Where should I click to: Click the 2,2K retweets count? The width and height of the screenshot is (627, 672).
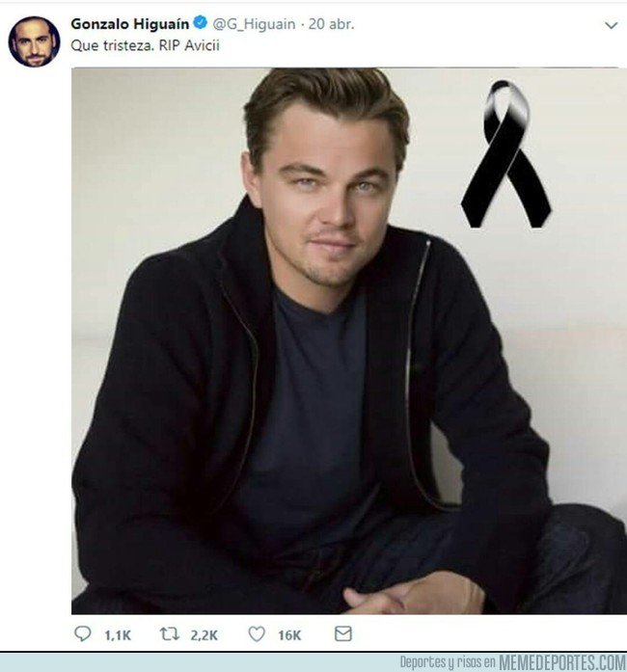[x=204, y=635]
